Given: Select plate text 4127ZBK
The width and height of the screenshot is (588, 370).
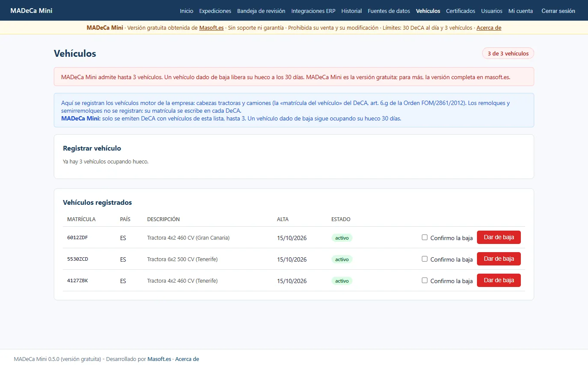Looking at the screenshot, I should (77, 281).
